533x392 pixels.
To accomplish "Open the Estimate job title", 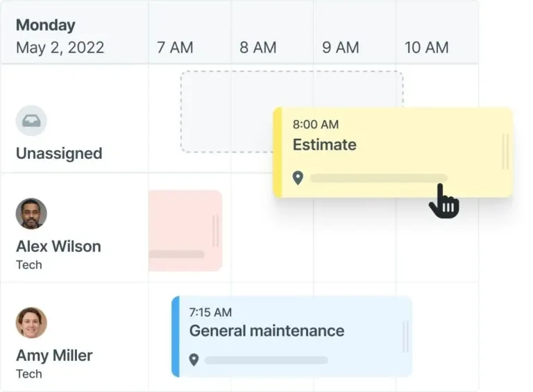I will coord(325,145).
